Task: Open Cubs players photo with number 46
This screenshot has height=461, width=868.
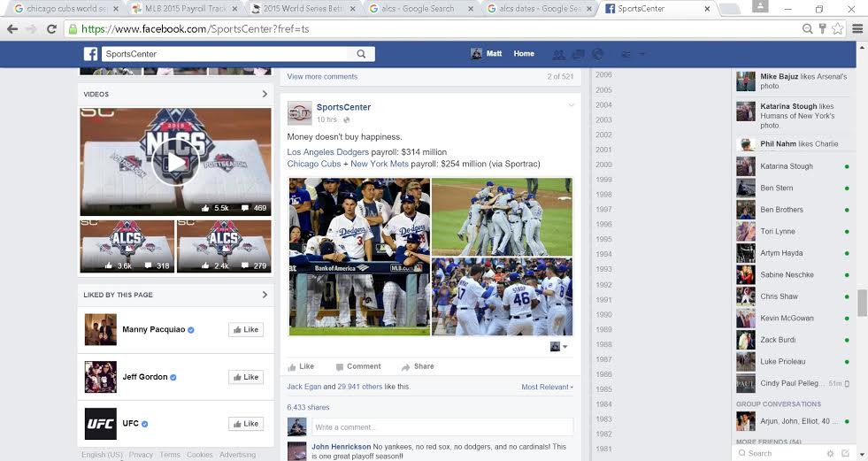Action: tap(502, 296)
